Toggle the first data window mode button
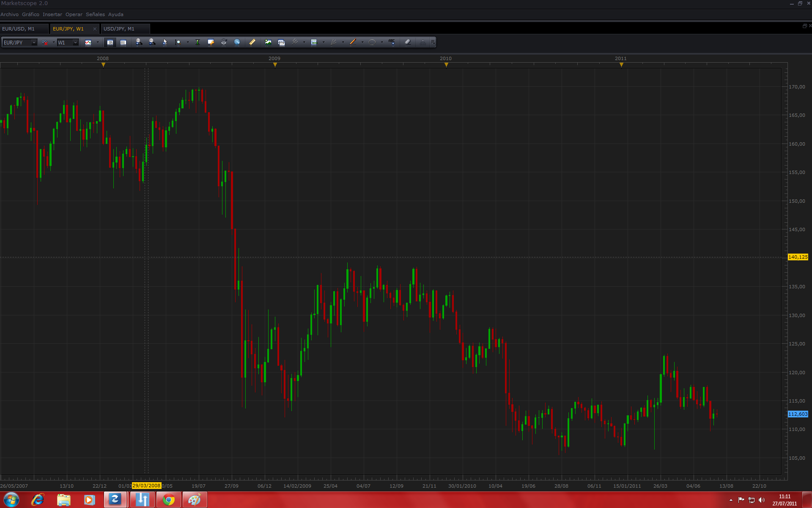This screenshot has width=812, height=508. [x=110, y=42]
